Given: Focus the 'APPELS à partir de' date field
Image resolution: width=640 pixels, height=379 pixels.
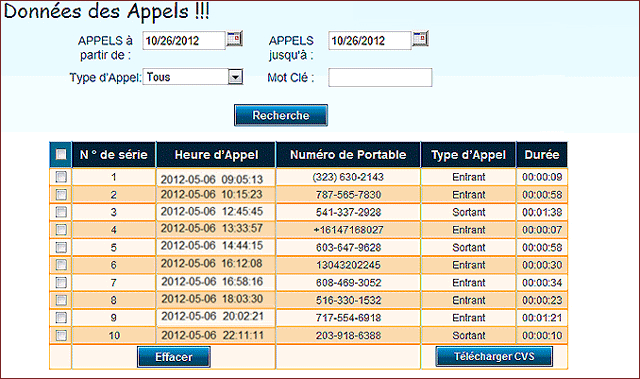Looking at the screenshot, I should 184,40.
